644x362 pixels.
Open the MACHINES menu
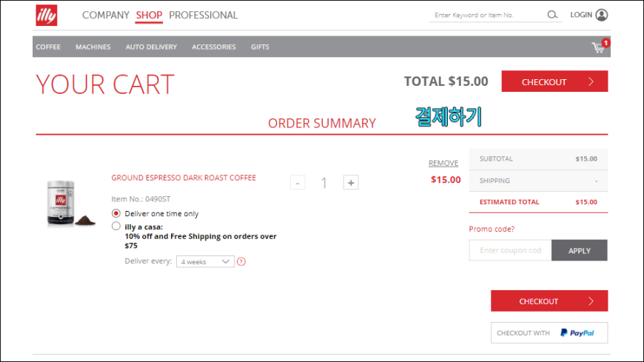point(93,47)
